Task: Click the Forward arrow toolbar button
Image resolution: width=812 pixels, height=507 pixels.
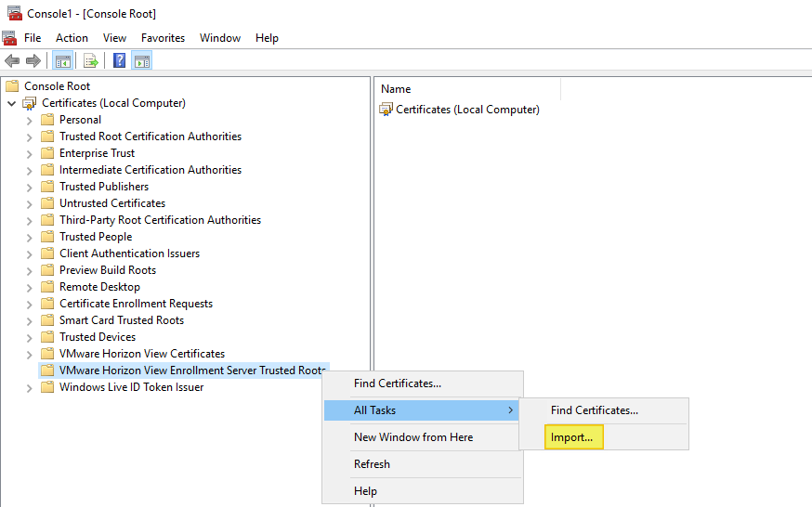Action: tap(33, 61)
